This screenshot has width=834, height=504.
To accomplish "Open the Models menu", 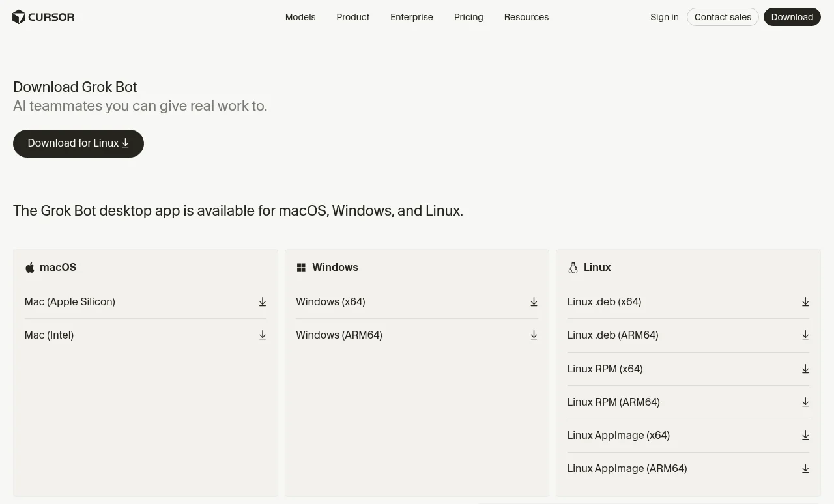I will point(300,17).
